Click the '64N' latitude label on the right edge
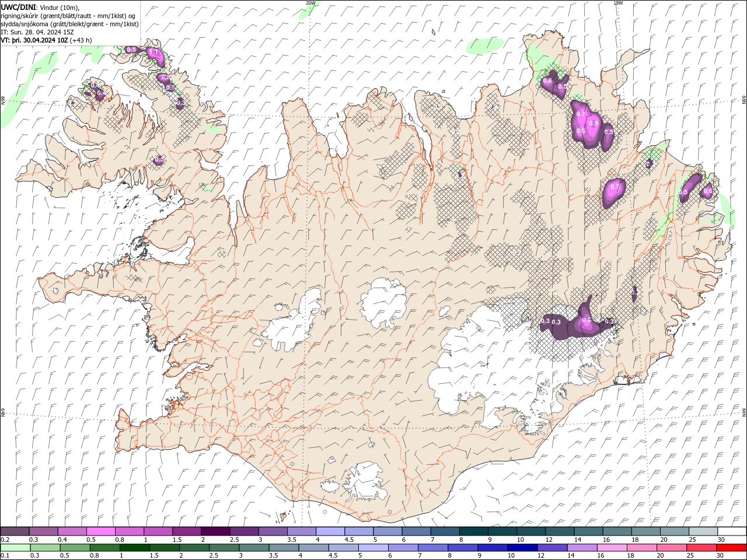The image size is (747, 560). [x=744, y=411]
